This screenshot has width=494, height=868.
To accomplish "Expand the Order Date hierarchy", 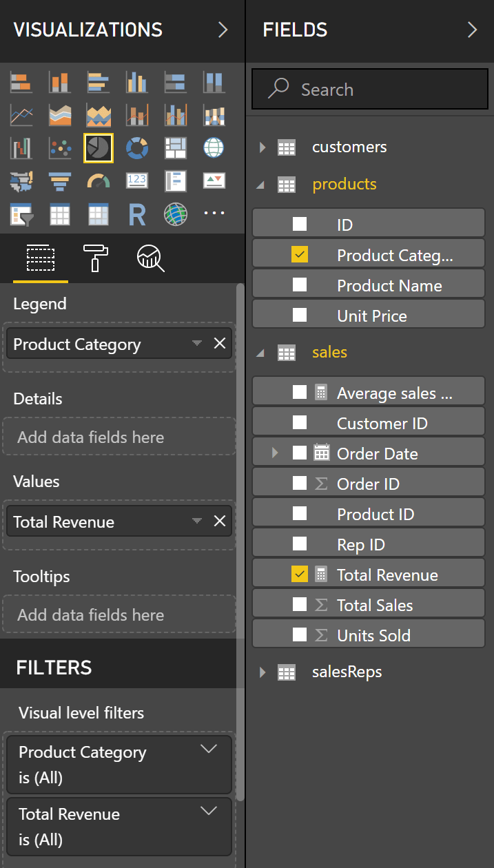I will click(x=274, y=453).
